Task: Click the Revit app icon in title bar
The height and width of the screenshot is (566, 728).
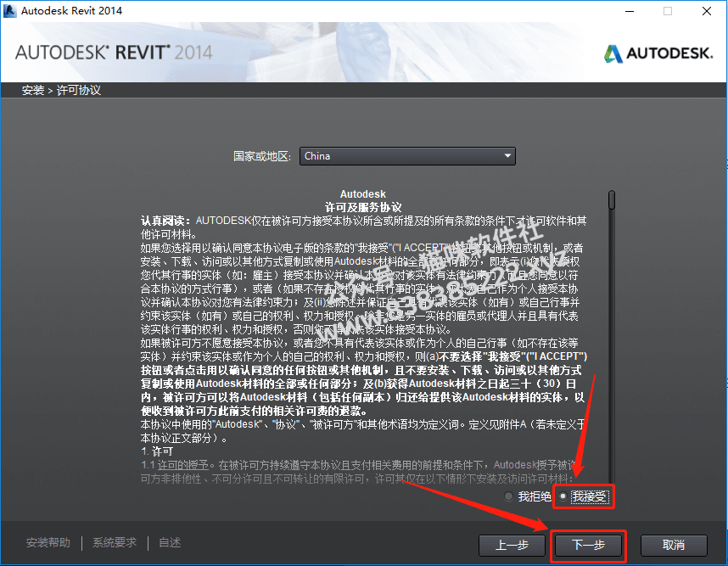Action: tap(9, 11)
